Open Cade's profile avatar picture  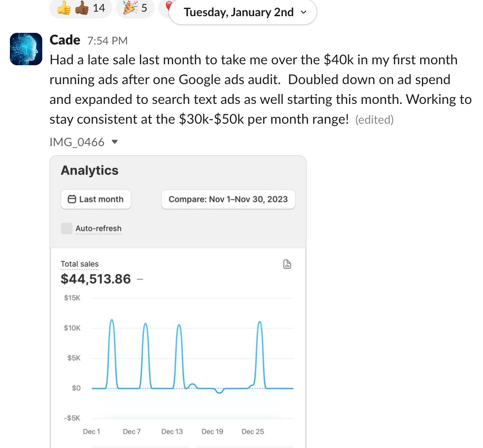26,49
